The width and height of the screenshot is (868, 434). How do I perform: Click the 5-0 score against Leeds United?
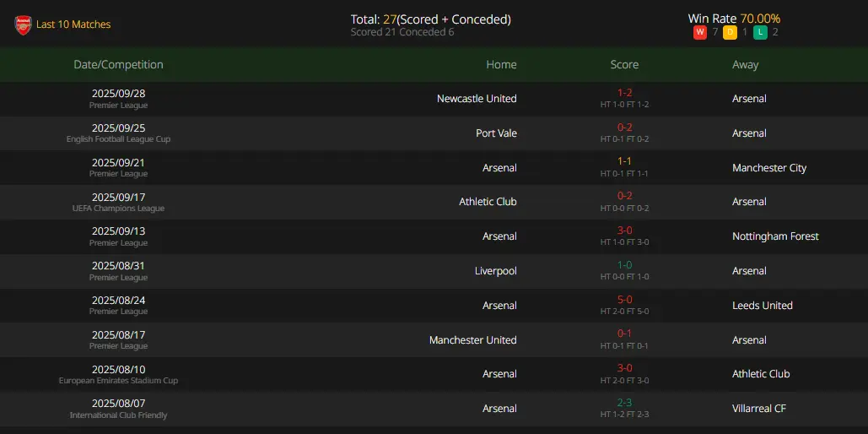[x=624, y=300]
